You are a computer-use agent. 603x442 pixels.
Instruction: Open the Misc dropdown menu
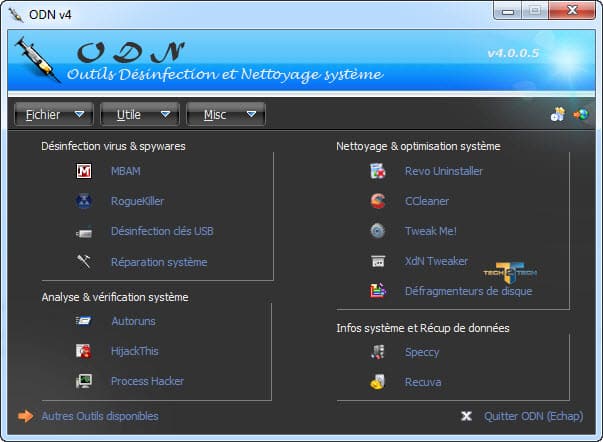click(226, 114)
